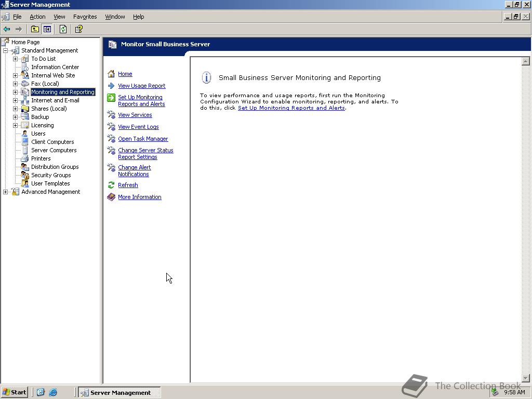Click the Change Alert Notifications link
Screen dimensions: 532x399
(135, 170)
